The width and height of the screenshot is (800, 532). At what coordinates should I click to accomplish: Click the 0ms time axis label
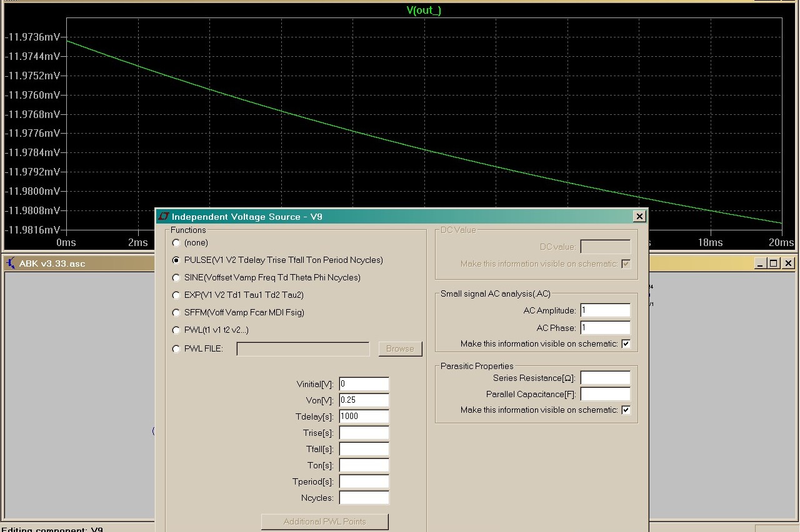pos(66,242)
